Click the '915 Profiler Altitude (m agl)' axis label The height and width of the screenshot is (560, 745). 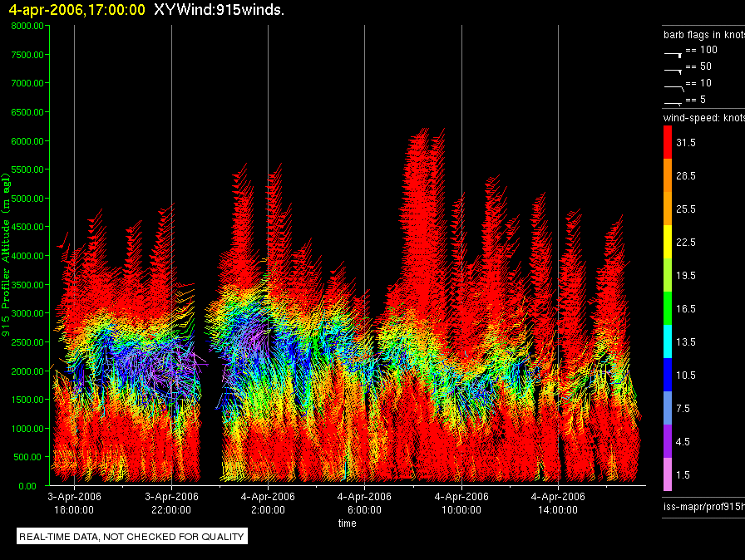[6, 255]
